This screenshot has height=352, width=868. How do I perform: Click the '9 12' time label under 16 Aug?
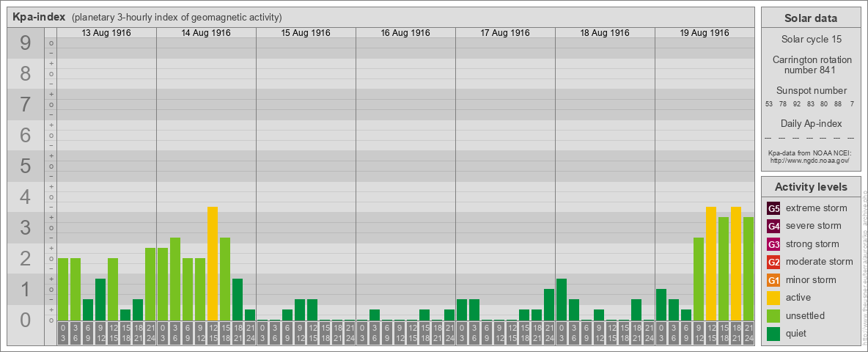pyautogui.click(x=400, y=333)
